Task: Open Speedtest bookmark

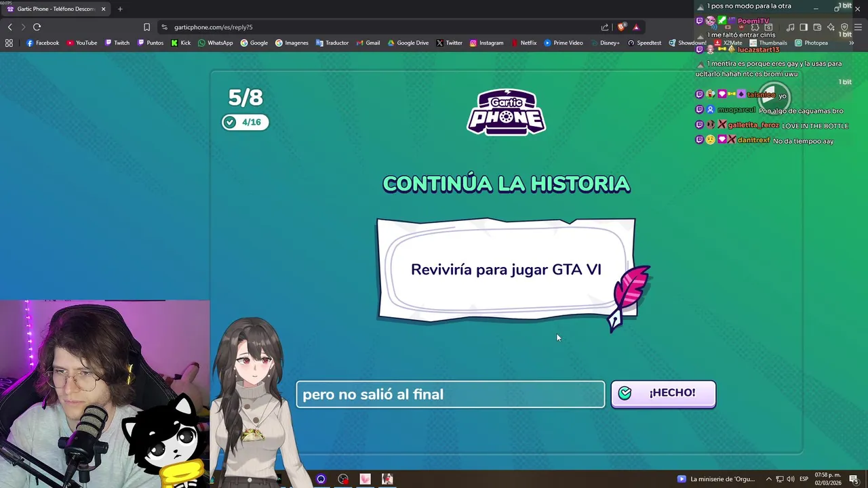Action: click(644, 43)
